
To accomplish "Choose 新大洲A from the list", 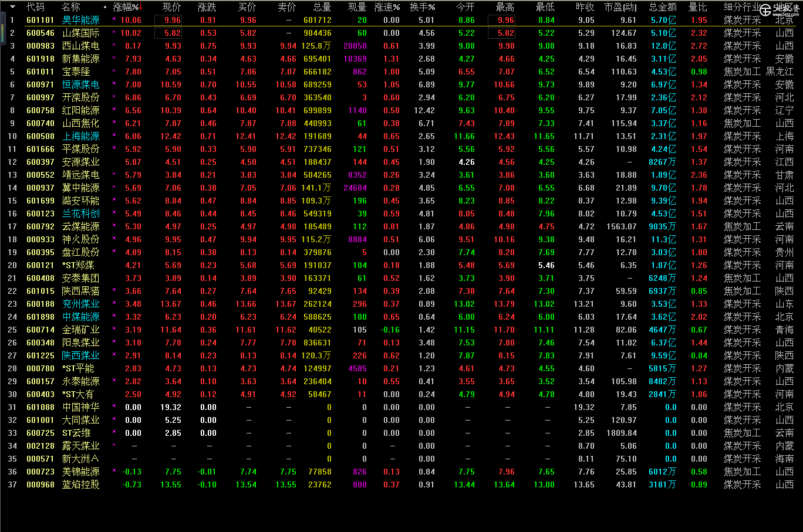I will (80, 459).
